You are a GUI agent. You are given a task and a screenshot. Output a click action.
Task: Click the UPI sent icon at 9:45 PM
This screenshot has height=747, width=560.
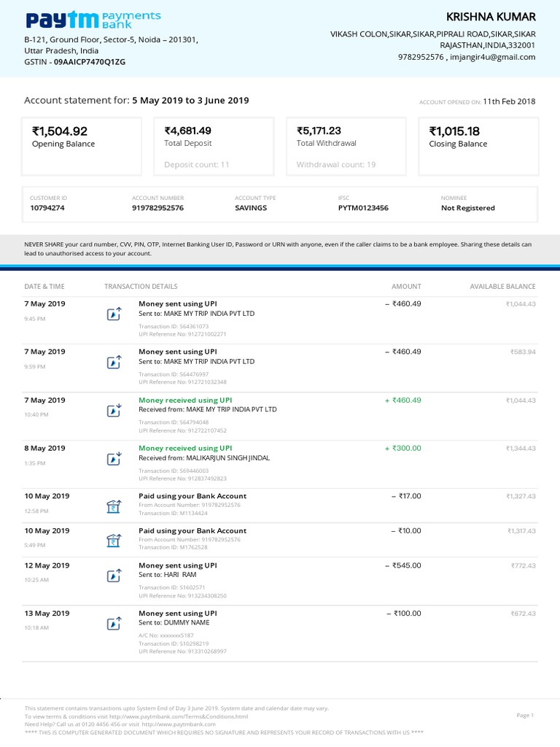114,314
